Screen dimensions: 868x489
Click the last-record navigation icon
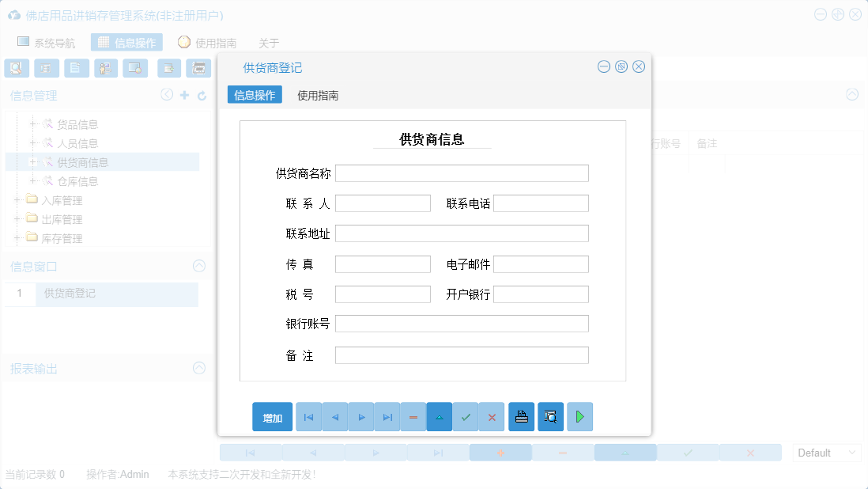[387, 416]
